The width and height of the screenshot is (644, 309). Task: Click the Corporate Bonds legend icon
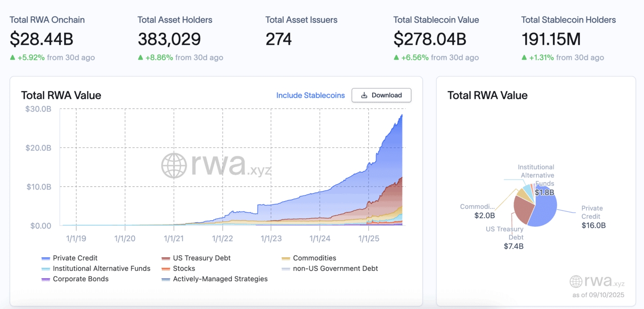pos(46,279)
